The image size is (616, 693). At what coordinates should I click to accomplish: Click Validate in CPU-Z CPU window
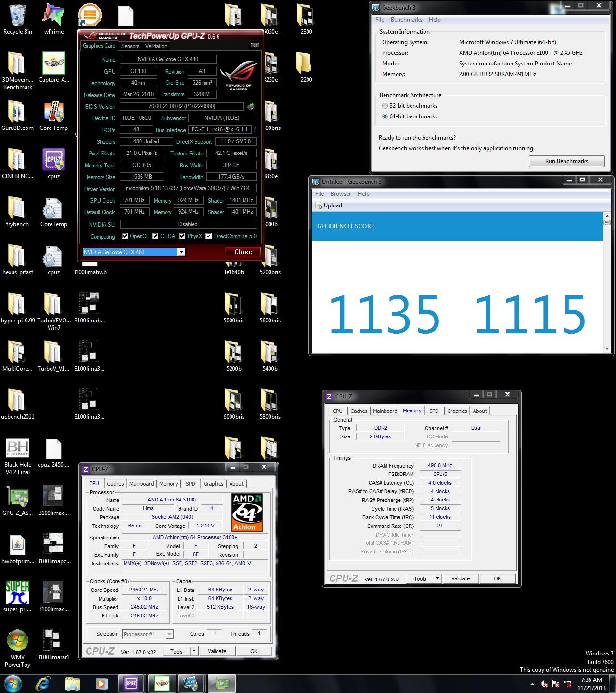tap(217, 651)
